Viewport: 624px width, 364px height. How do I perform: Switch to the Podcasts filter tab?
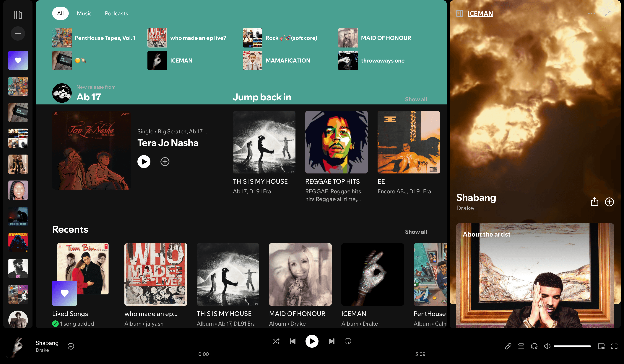[x=116, y=13]
